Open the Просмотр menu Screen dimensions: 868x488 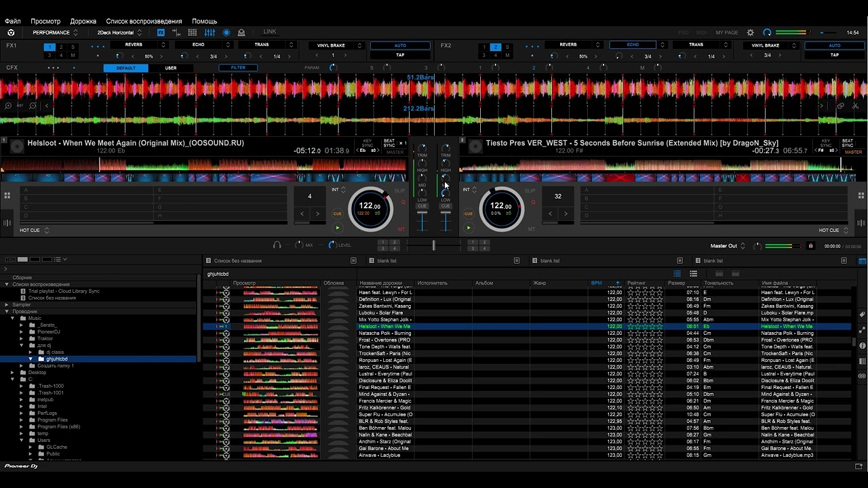[x=45, y=21]
